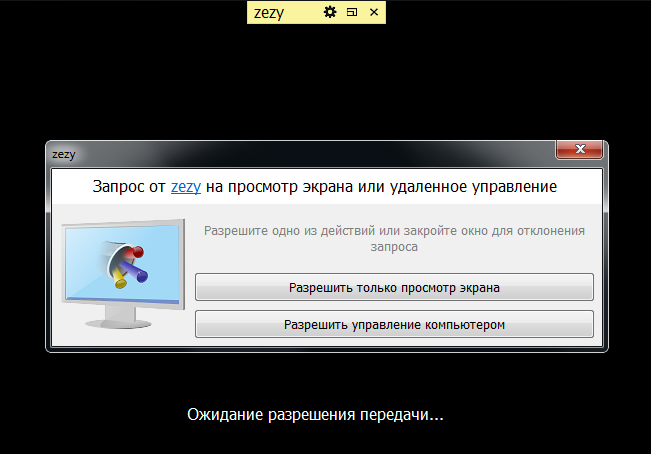Close the request dialog with red X

pyautogui.click(x=579, y=151)
